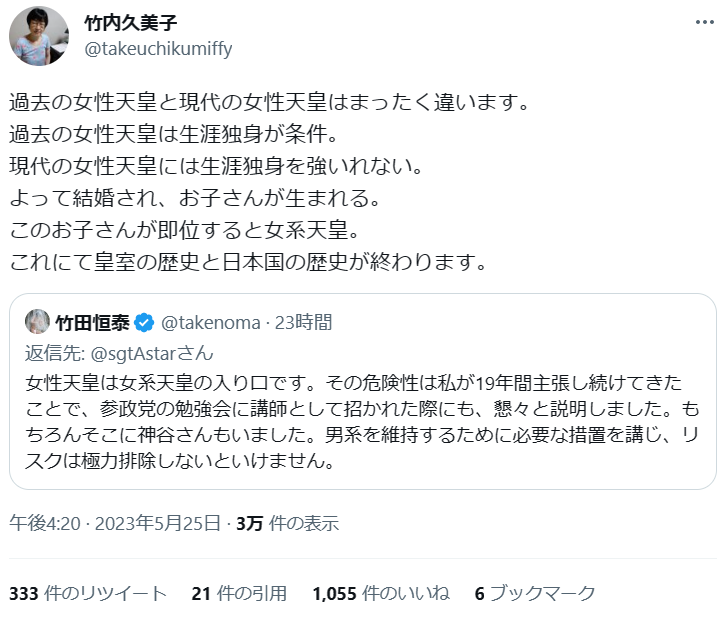The width and height of the screenshot is (724, 622).
Task: Open 竹内久美子's profile picture
Action: (39, 36)
